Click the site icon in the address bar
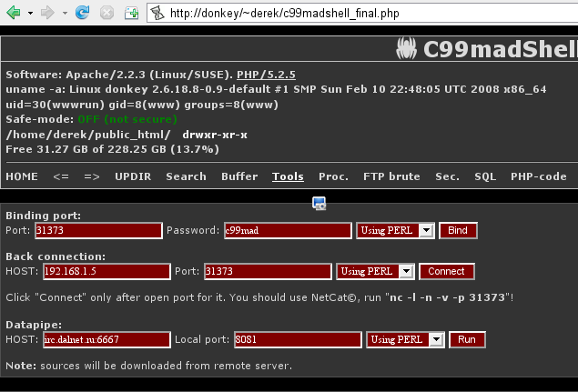Image resolution: width=578 pixels, height=392 pixels. point(157,14)
